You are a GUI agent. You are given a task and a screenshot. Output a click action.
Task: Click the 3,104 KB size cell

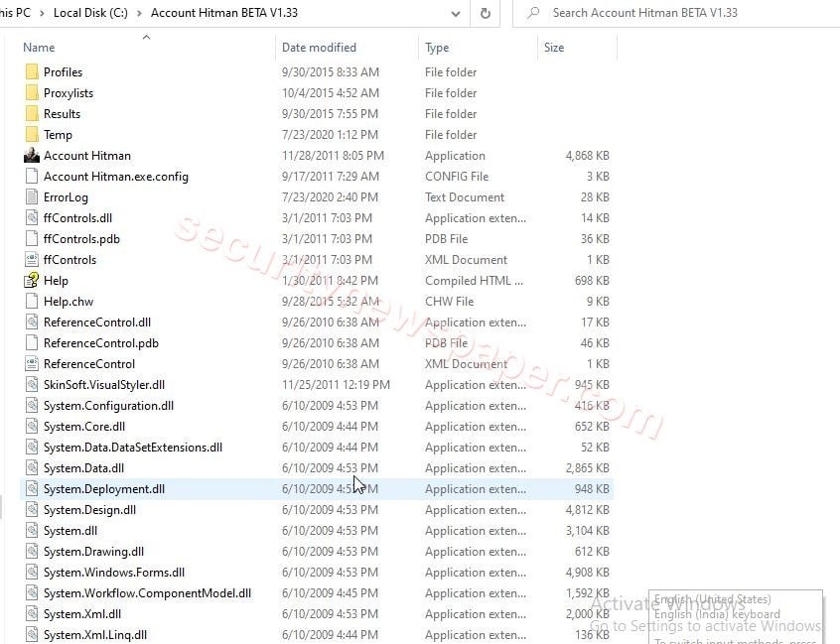coord(587,531)
